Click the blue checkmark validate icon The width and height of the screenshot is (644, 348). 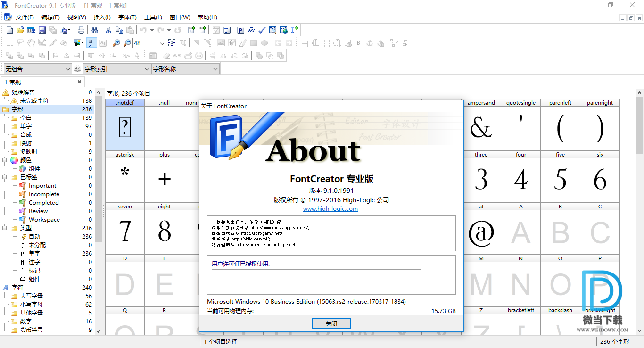262,30
